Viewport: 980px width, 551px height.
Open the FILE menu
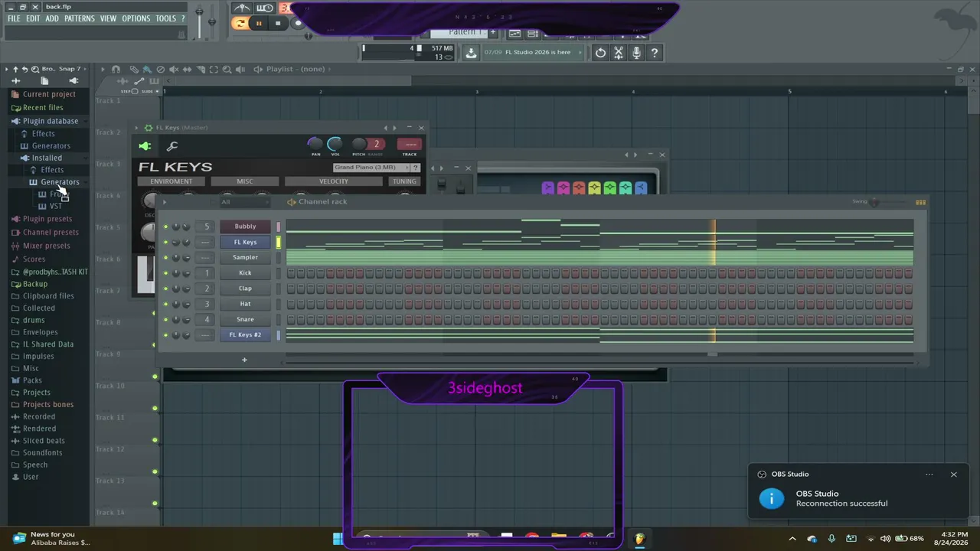pyautogui.click(x=14, y=18)
